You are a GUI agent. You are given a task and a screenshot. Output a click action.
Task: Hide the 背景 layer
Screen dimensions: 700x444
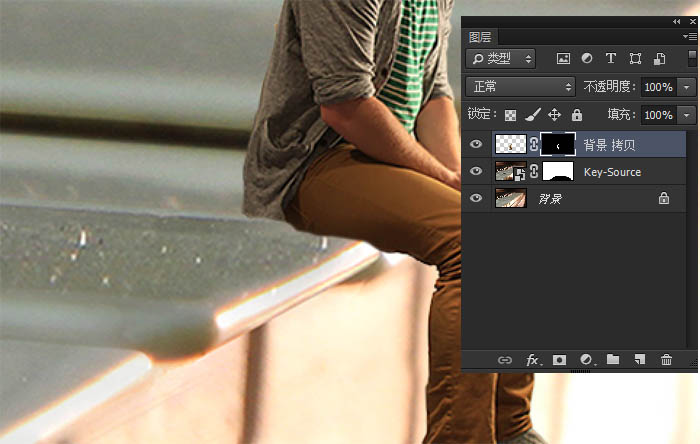(x=476, y=198)
